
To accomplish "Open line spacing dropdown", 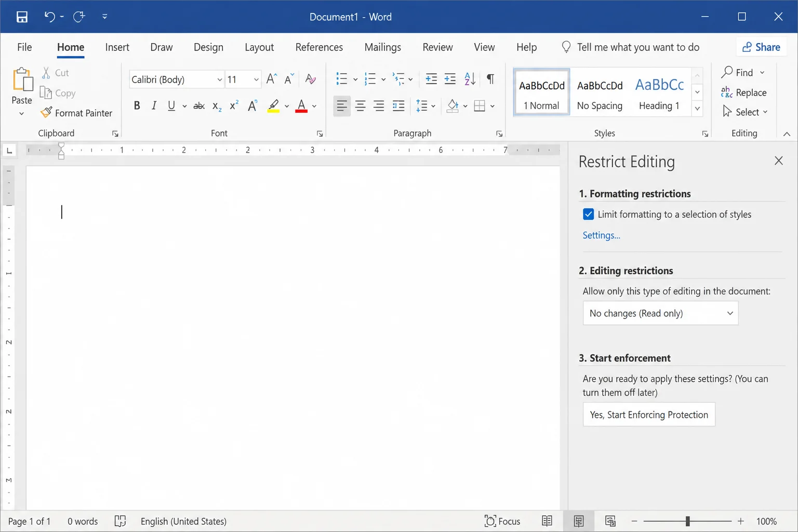I will pos(425,106).
